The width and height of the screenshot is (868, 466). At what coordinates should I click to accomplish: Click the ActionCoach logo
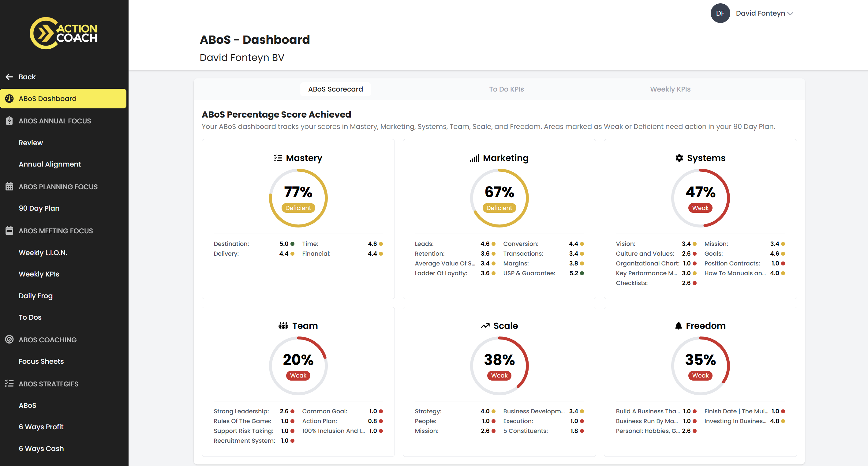pos(63,33)
